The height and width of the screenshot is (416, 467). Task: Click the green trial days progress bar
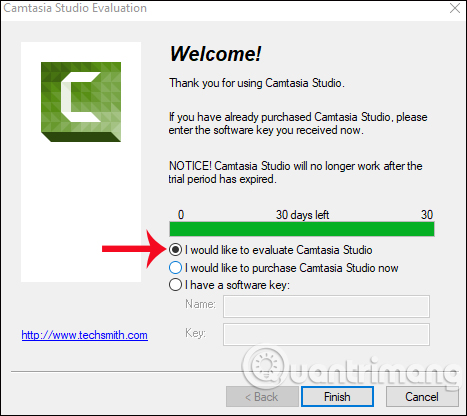coord(302,229)
